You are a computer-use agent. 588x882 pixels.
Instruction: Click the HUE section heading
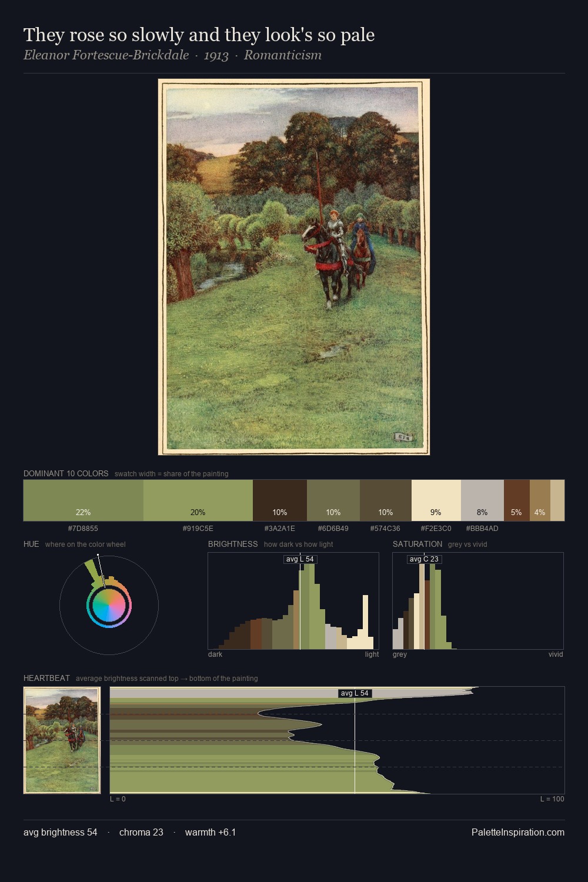coord(31,544)
